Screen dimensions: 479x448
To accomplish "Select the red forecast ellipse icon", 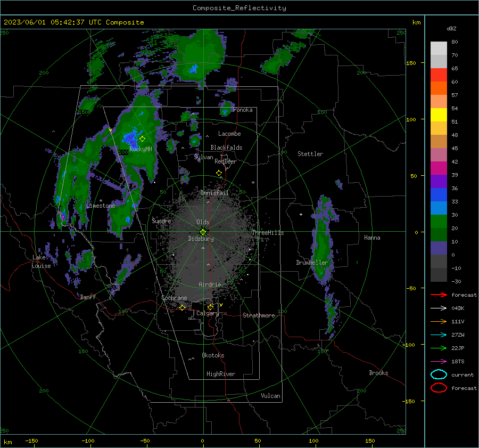I will (x=439, y=388).
